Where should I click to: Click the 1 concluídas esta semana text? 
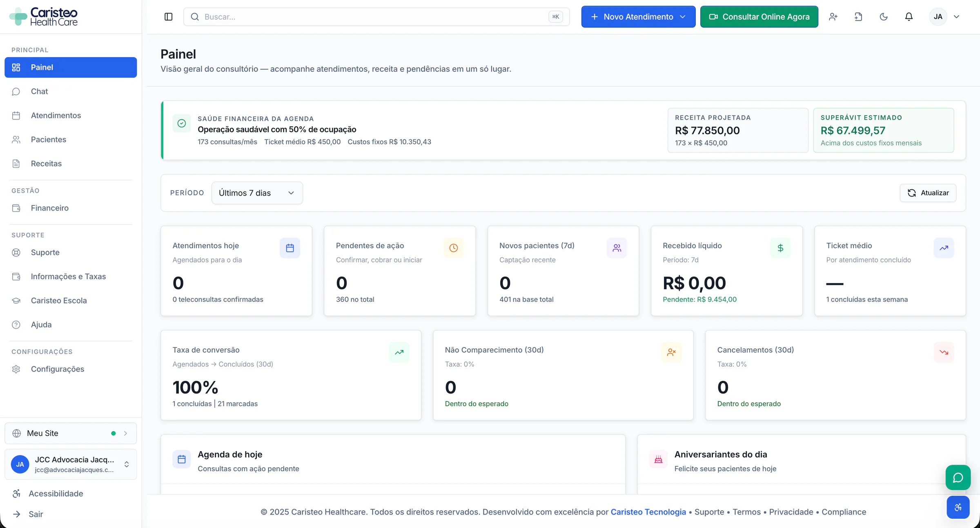(867, 300)
